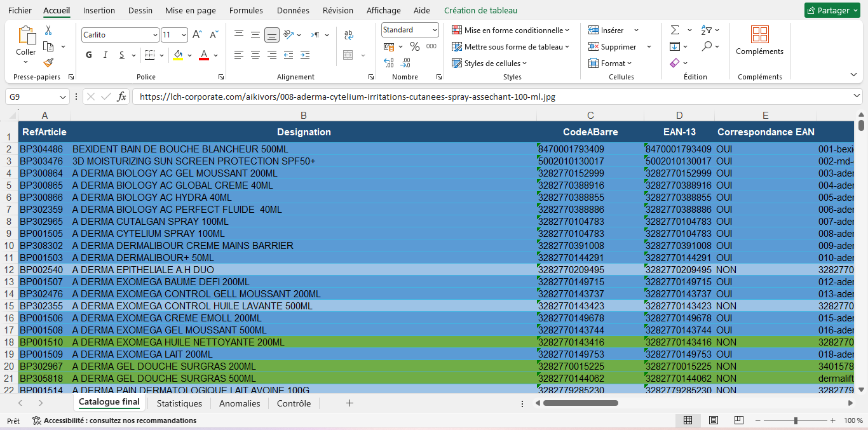The height and width of the screenshot is (430, 868).
Task: Open the Format cells button
Action: 610,63
